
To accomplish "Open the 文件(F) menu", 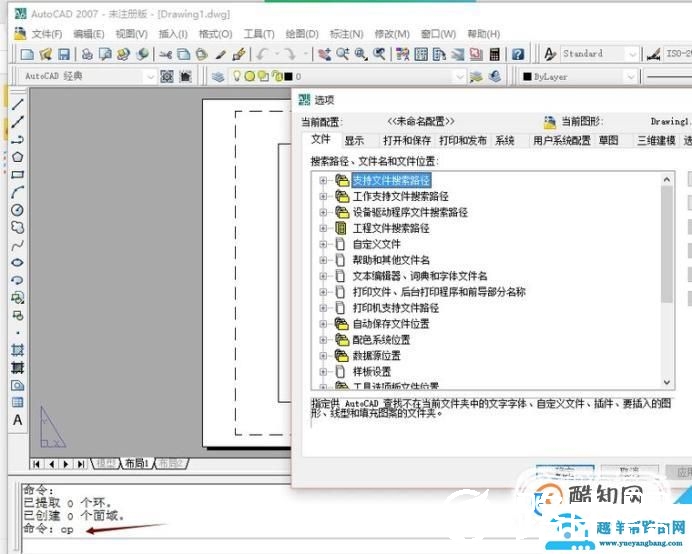I will click(x=47, y=34).
